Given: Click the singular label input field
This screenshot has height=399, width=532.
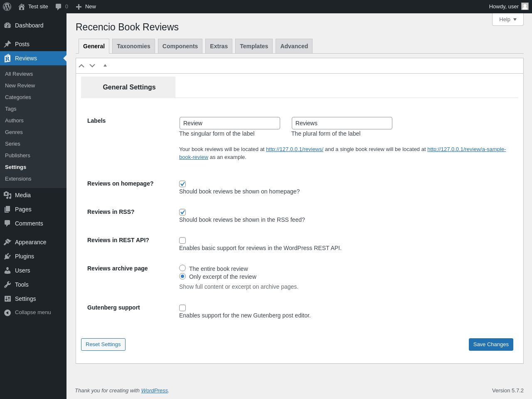Looking at the screenshot, I should 230,123.
